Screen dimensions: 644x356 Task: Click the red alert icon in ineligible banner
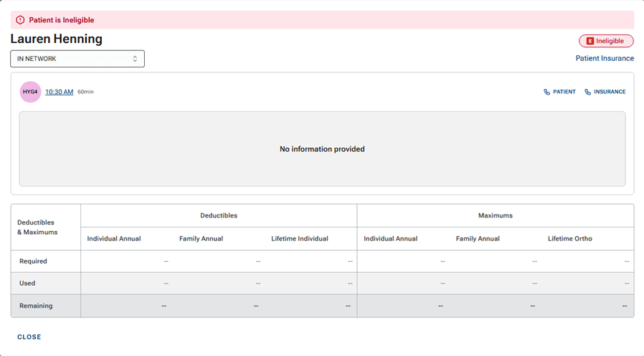pos(20,20)
